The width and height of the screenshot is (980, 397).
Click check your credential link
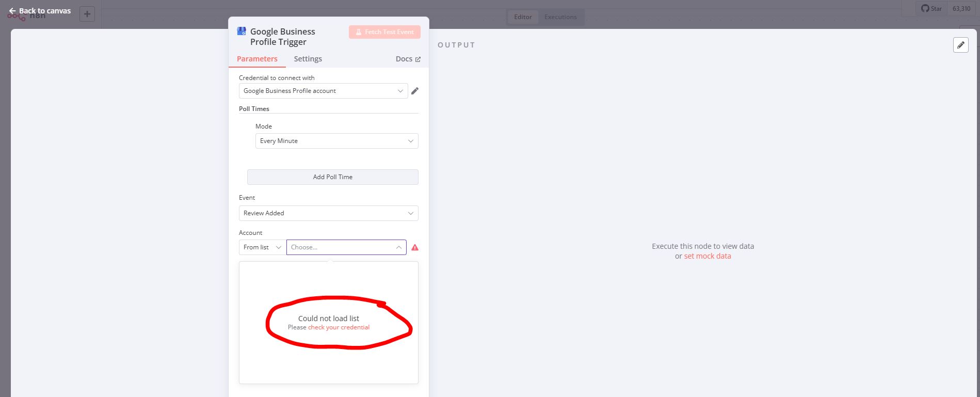339,327
